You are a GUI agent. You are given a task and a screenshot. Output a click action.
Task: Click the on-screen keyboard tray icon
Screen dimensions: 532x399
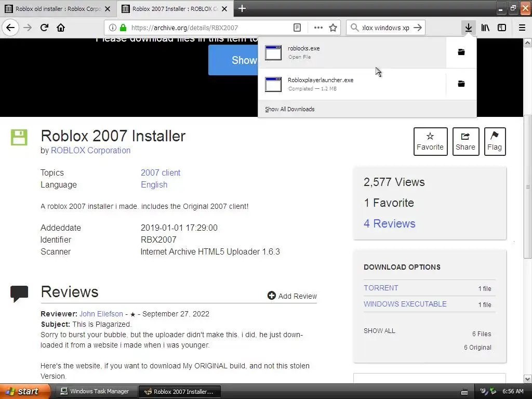pos(464,392)
